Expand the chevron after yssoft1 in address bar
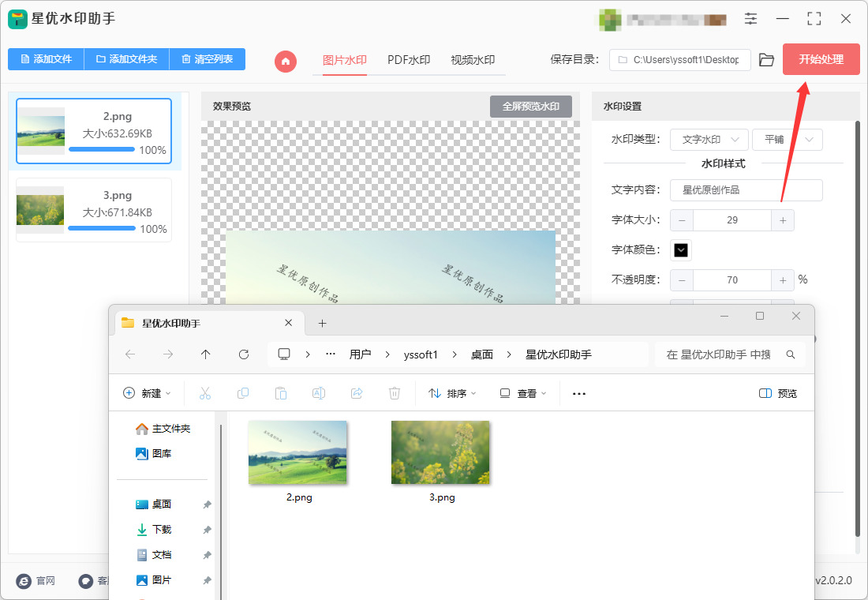Screen dimensions: 868x600 click(x=455, y=354)
